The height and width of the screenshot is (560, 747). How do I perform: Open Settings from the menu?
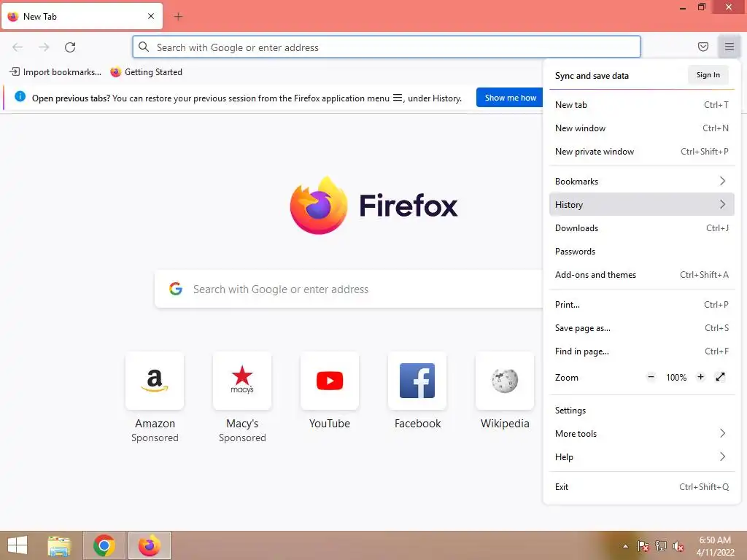(x=642, y=411)
